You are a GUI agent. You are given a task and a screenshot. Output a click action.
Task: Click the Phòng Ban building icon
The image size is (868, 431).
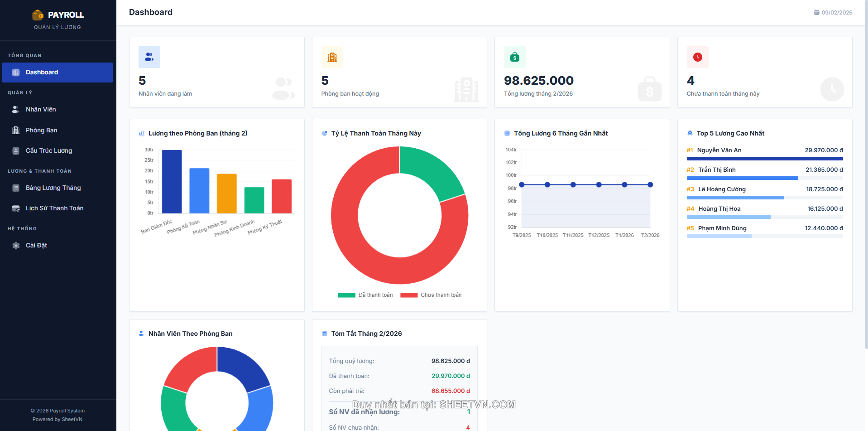15,130
